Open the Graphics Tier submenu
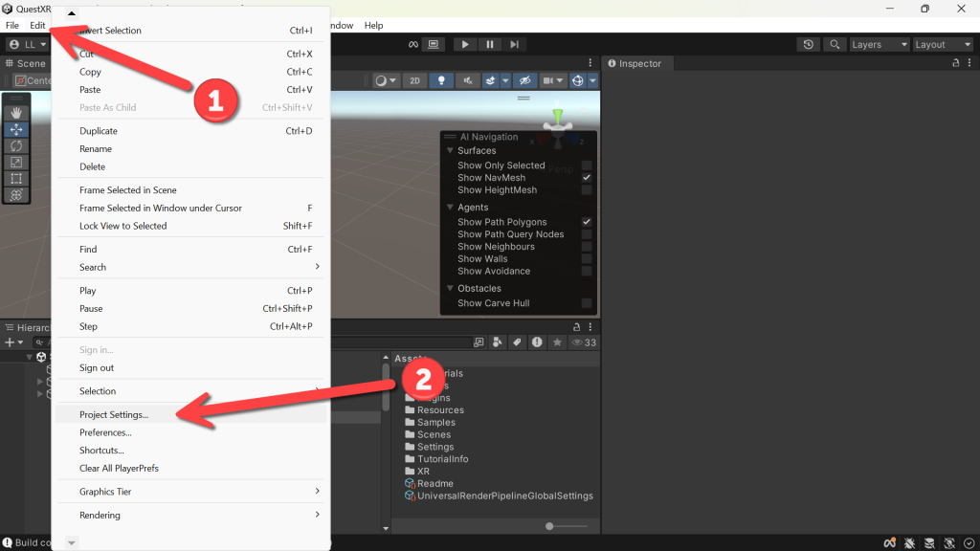 (190, 492)
